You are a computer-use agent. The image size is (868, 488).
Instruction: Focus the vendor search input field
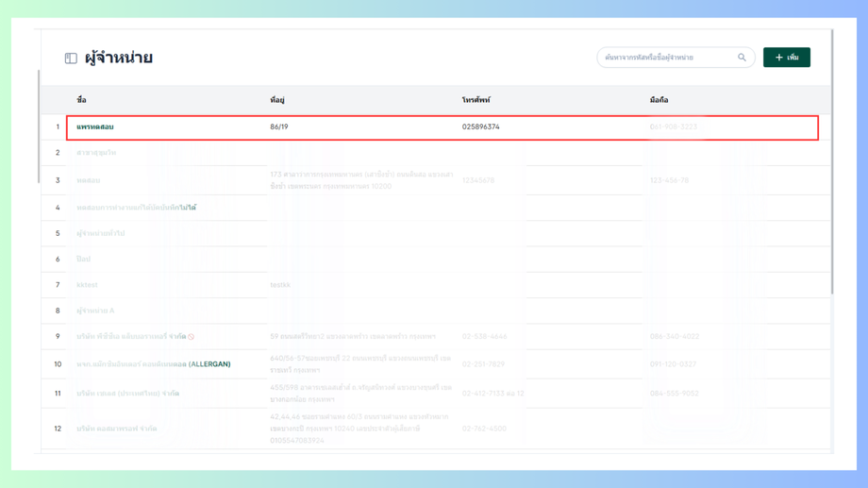[676, 57]
